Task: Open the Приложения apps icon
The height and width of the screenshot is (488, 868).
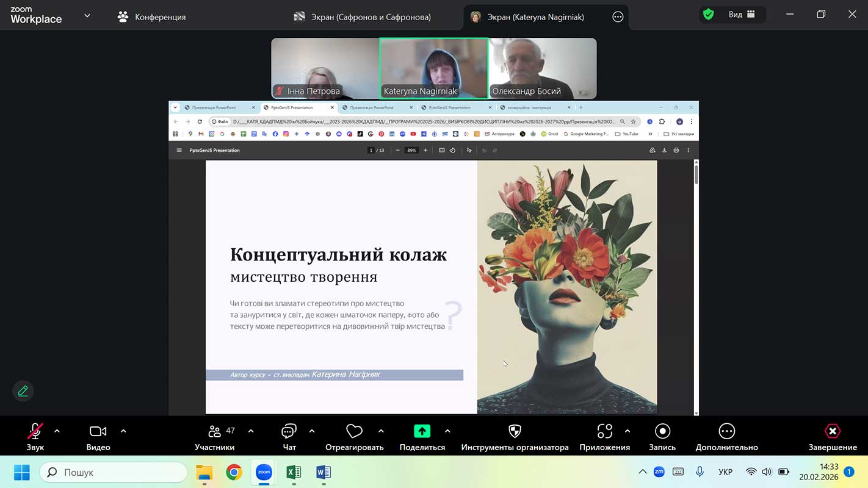Action: (x=604, y=432)
